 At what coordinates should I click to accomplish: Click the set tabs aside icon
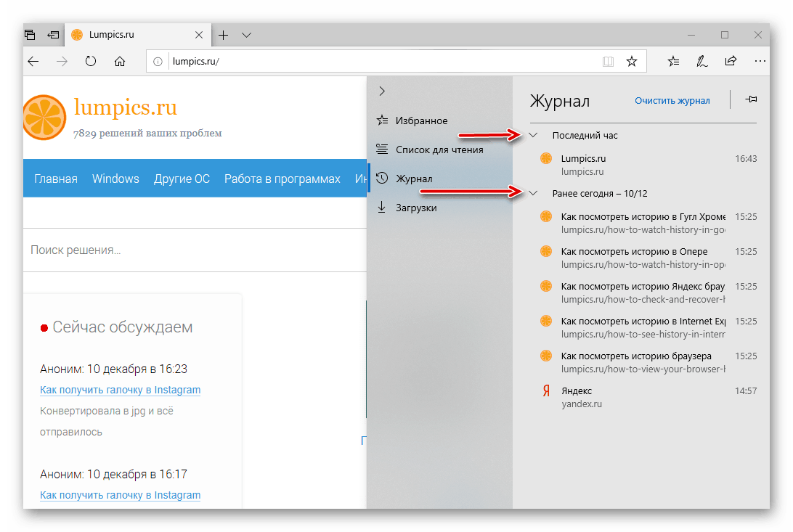click(53, 34)
